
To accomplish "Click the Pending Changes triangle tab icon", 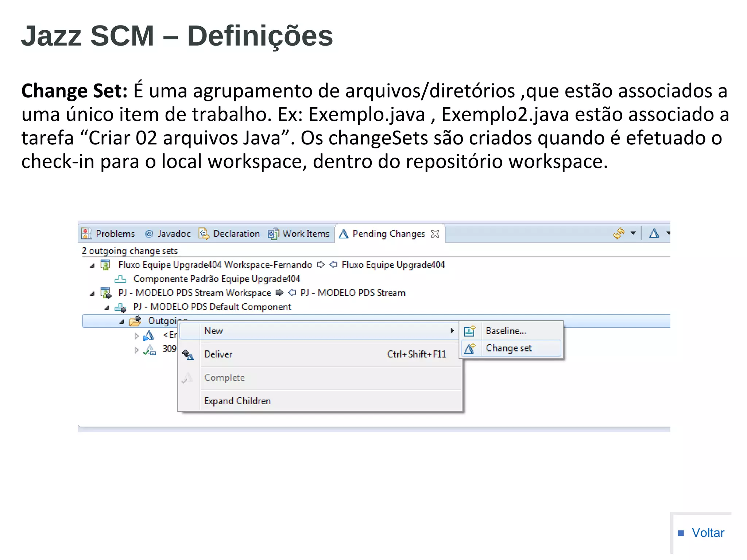I will coord(344,234).
